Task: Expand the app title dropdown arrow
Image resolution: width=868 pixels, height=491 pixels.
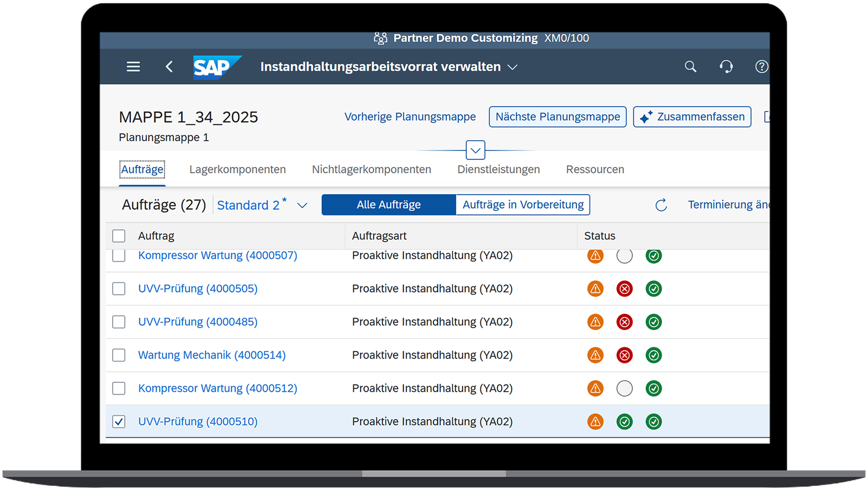Action: point(512,67)
